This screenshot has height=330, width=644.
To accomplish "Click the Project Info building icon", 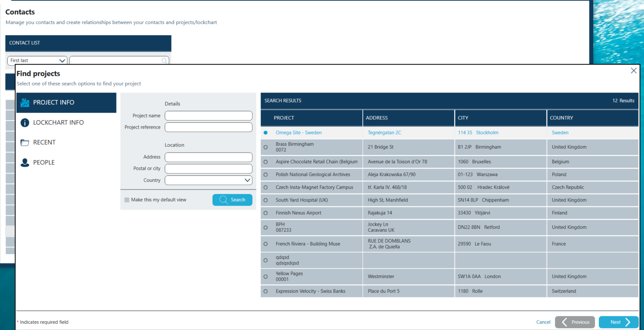I will [25, 103].
